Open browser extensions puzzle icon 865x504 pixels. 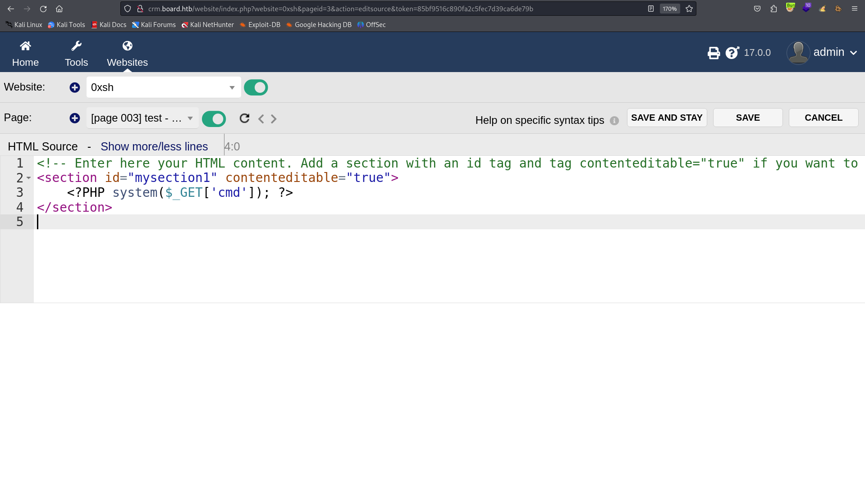[774, 9]
